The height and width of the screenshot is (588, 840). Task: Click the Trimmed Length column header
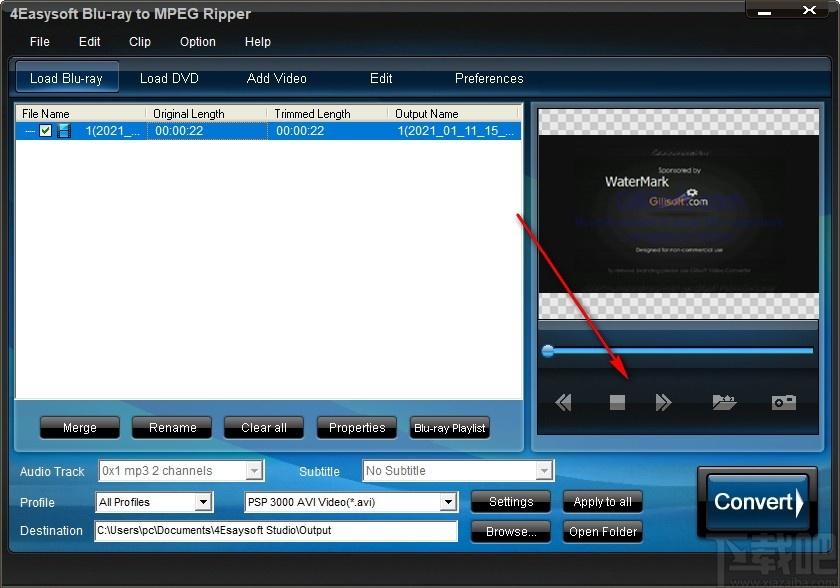coord(327,114)
